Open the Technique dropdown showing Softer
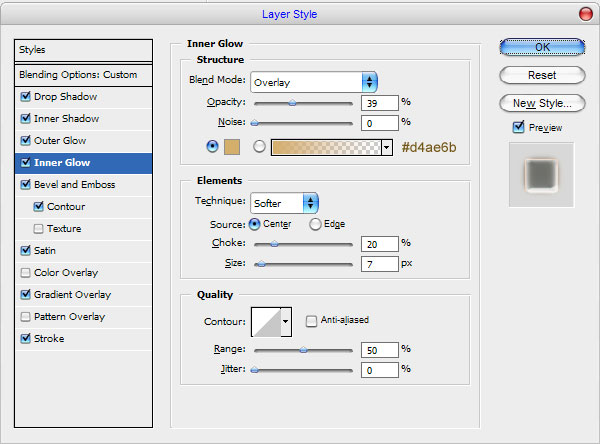 [x=284, y=203]
